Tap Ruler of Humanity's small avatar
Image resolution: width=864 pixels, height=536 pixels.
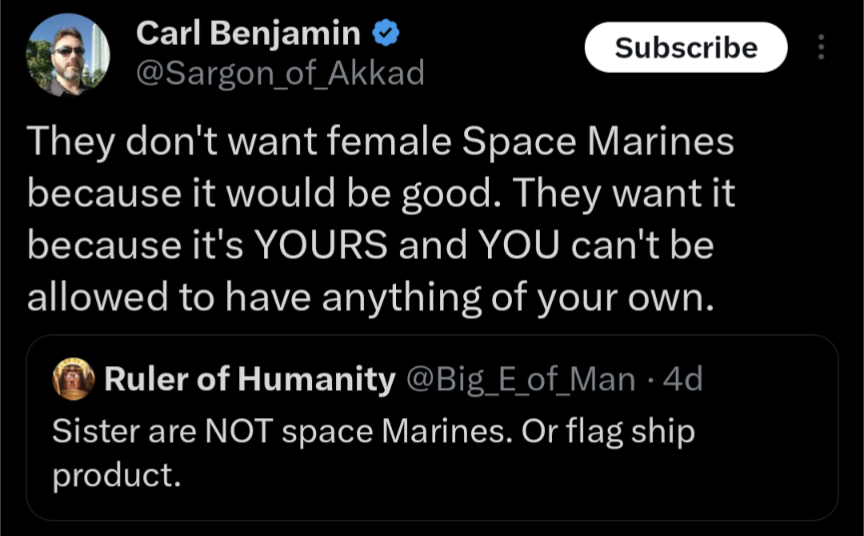[x=73, y=378]
